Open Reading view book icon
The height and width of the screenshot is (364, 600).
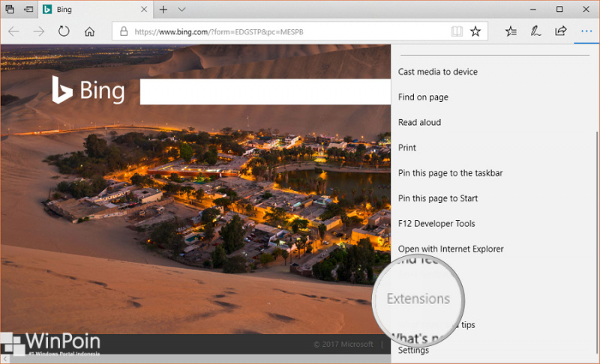tap(457, 31)
